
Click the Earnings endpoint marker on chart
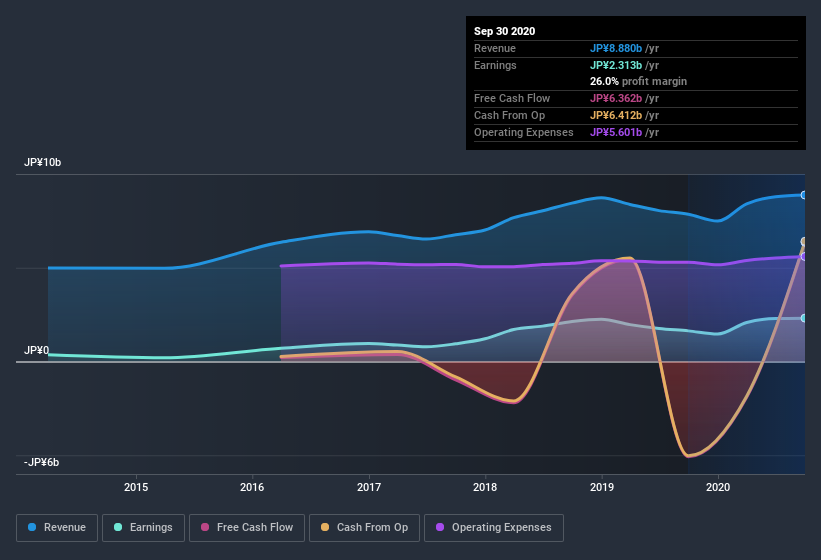point(804,318)
